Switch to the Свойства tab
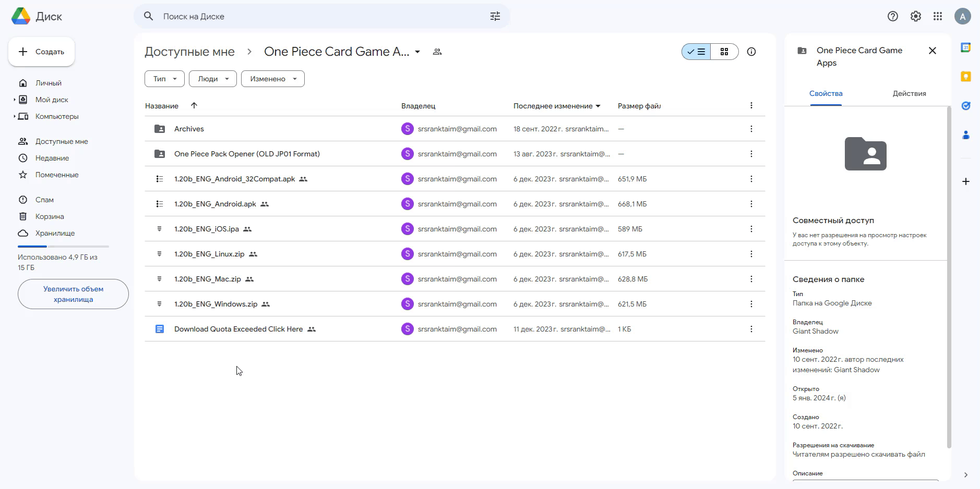The width and height of the screenshot is (980, 489). (x=826, y=93)
